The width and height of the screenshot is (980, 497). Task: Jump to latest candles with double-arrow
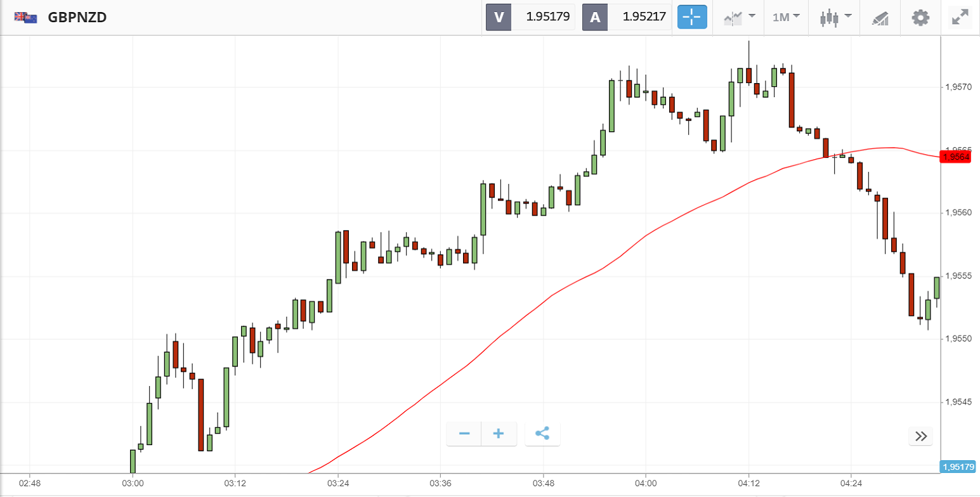(921, 436)
